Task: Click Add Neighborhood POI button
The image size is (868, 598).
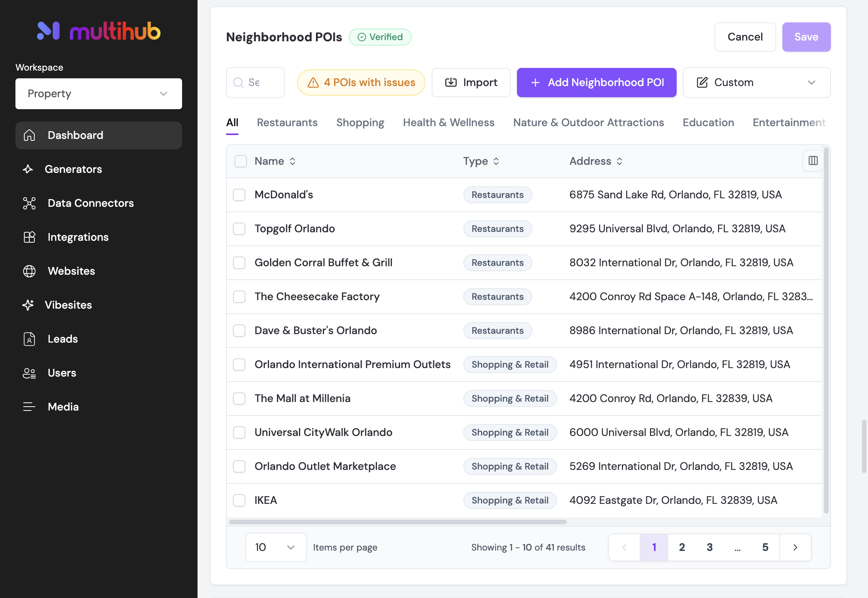Action: (x=596, y=83)
